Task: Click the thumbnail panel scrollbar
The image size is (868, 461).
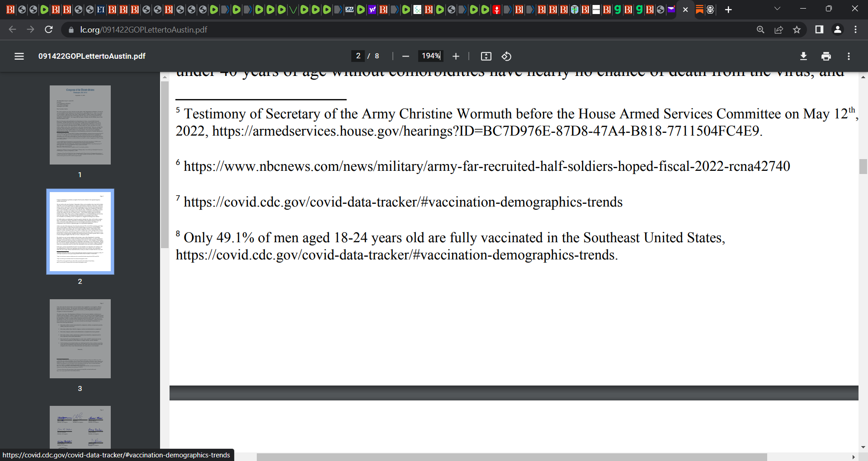Action: pyautogui.click(x=165, y=165)
